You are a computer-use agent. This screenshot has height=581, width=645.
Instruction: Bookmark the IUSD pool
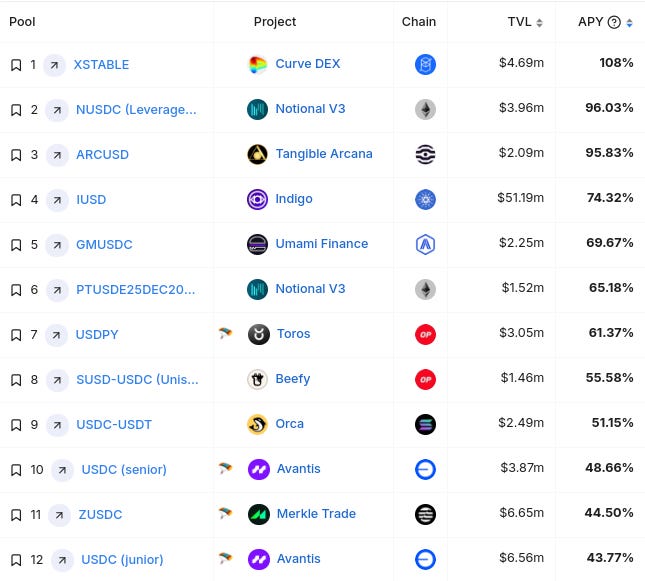(16, 200)
